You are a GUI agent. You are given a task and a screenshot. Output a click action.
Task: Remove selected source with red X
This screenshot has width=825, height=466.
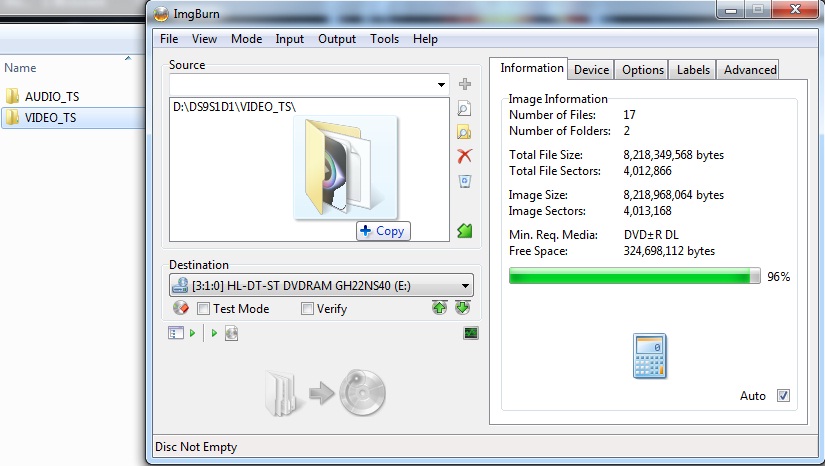(465, 156)
